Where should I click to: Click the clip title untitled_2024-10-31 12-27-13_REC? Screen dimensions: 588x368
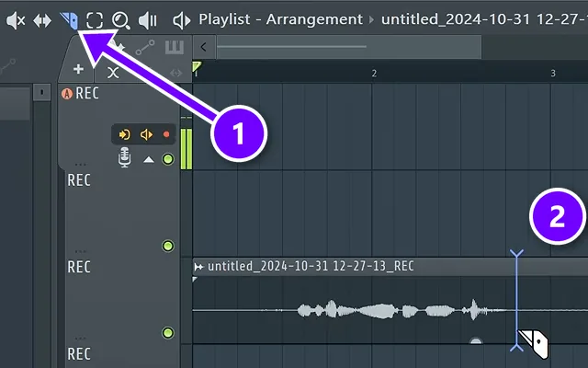[311, 266]
